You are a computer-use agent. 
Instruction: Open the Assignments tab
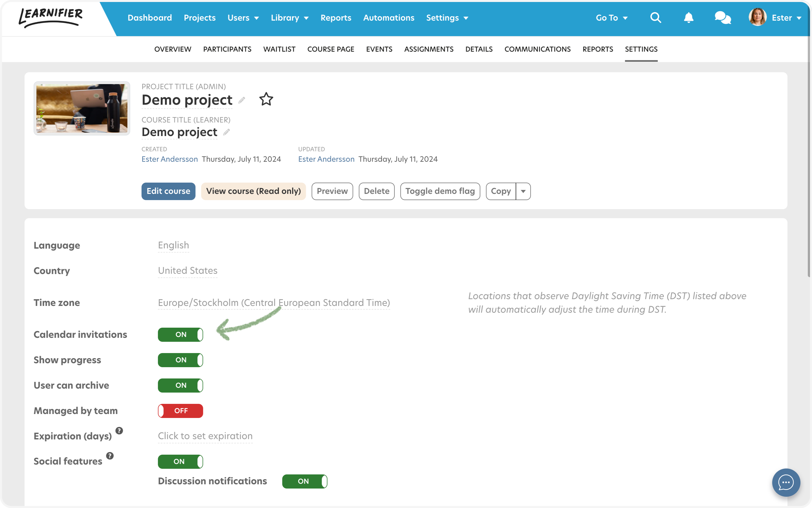(x=429, y=49)
